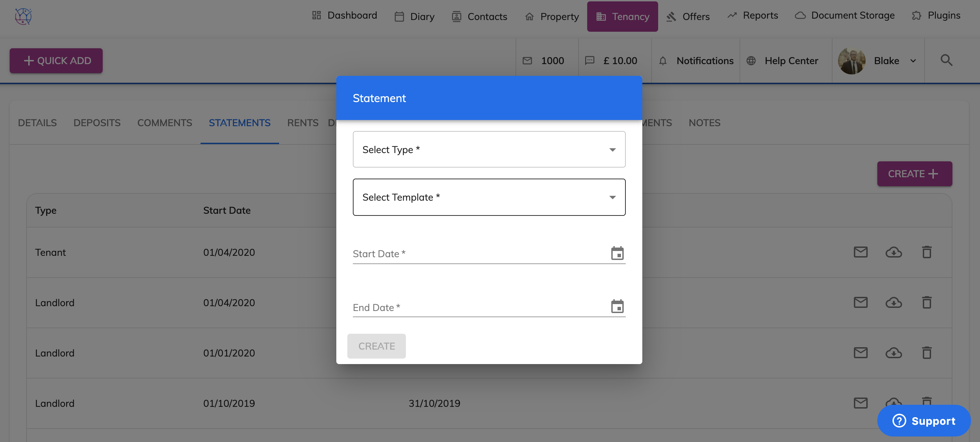Click the search magnifier icon

[946, 60]
